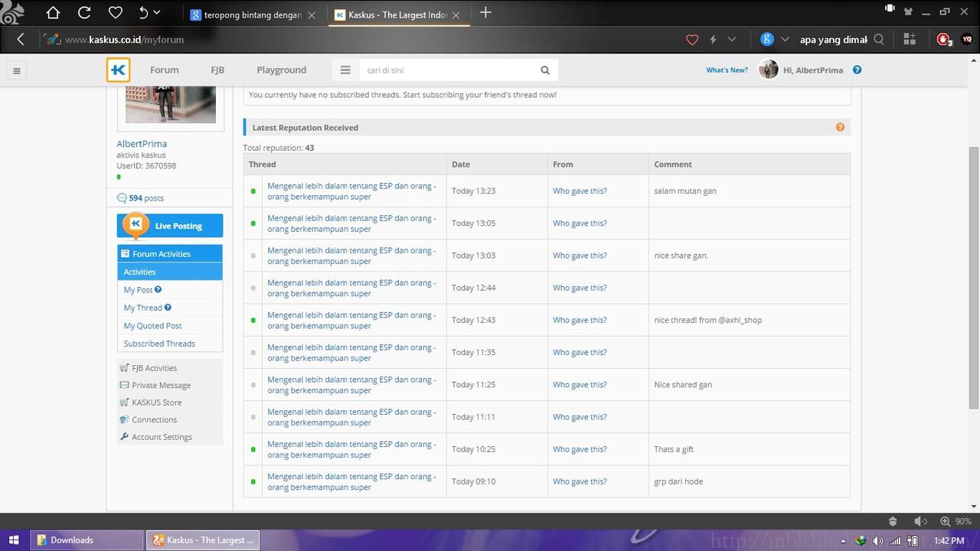
Task: Reload the page with the refresh icon
Action: click(x=84, y=12)
